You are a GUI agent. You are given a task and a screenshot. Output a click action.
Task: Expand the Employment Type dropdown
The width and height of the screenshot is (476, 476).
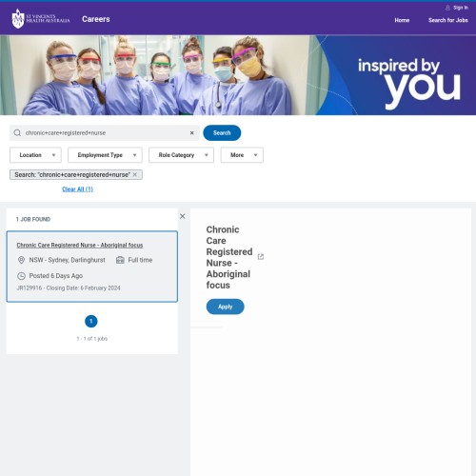coord(105,155)
